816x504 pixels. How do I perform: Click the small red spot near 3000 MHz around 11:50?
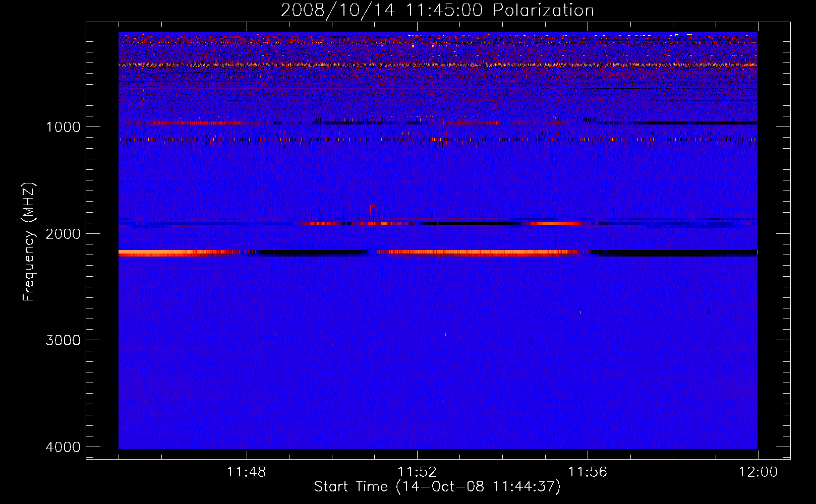click(332, 344)
